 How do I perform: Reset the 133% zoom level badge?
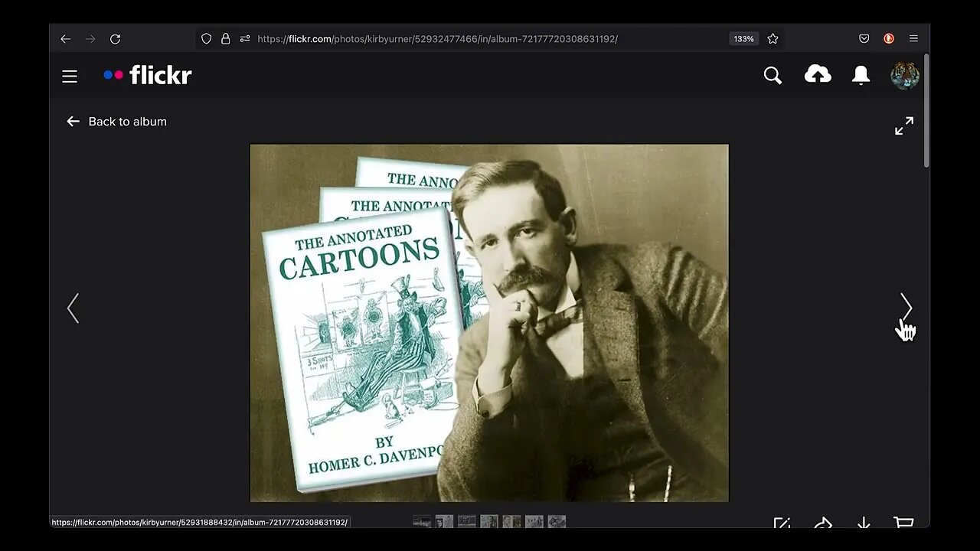pos(743,38)
